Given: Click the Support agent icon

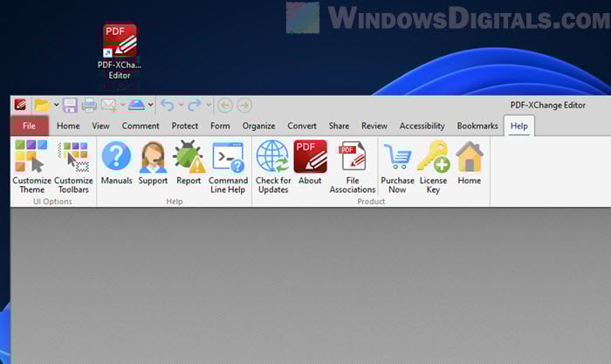Looking at the screenshot, I should [x=153, y=162].
